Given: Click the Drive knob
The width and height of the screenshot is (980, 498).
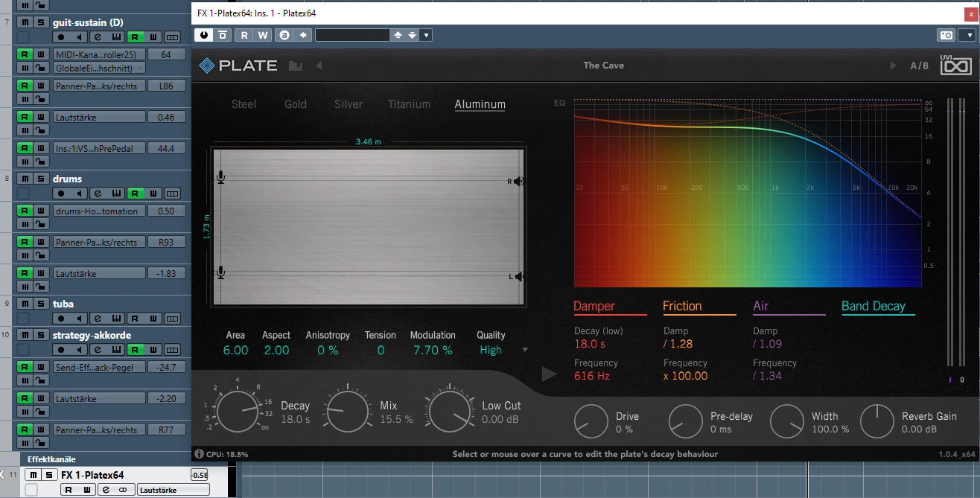Looking at the screenshot, I should pyautogui.click(x=591, y=421).
